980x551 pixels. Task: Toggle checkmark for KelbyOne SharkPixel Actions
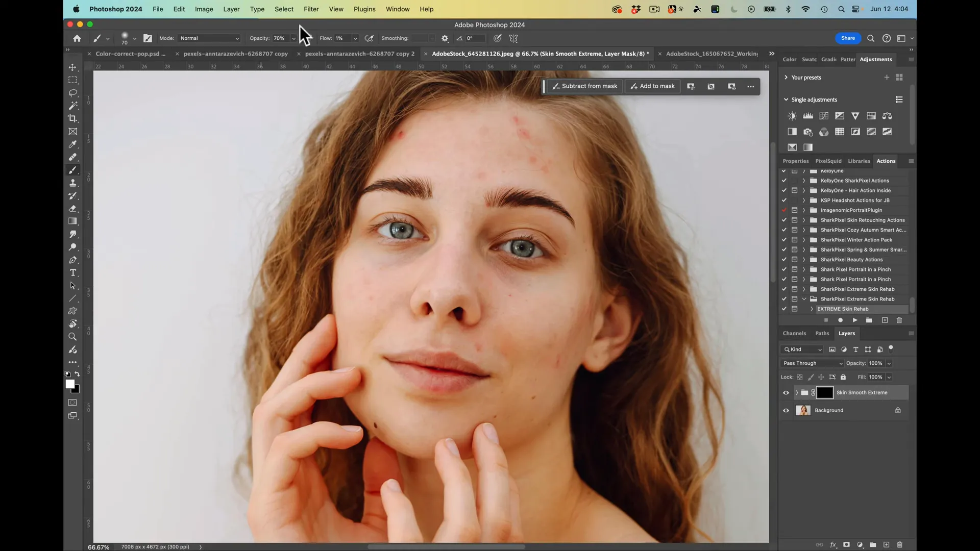pos(784,181)
